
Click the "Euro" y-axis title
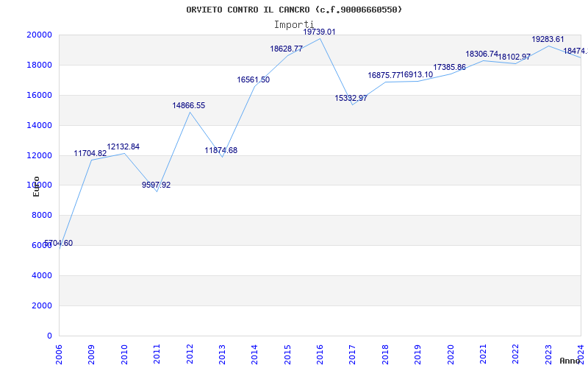point(36,186)
